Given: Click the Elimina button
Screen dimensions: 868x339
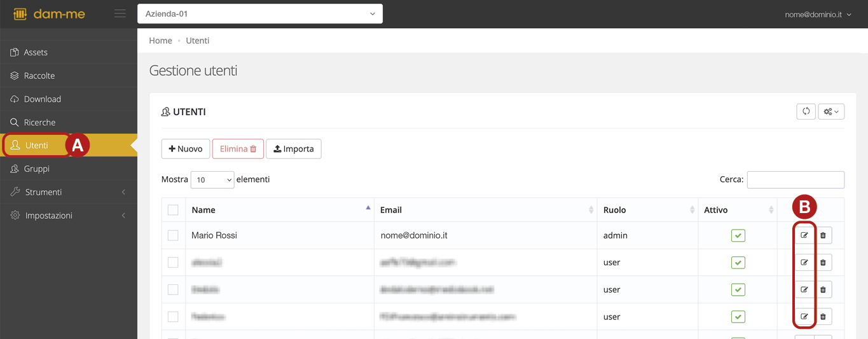Looking at the screenshot, I should point(238,149).
